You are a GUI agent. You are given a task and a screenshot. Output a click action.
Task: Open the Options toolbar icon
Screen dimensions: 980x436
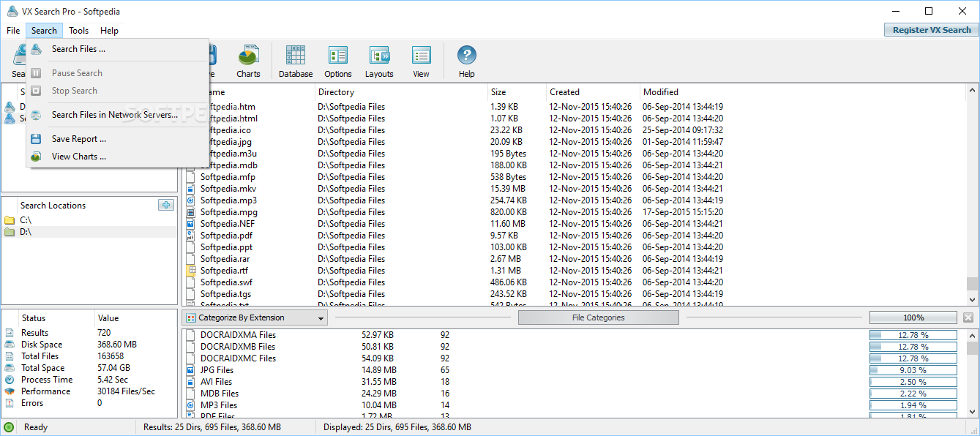coord(338,61)
